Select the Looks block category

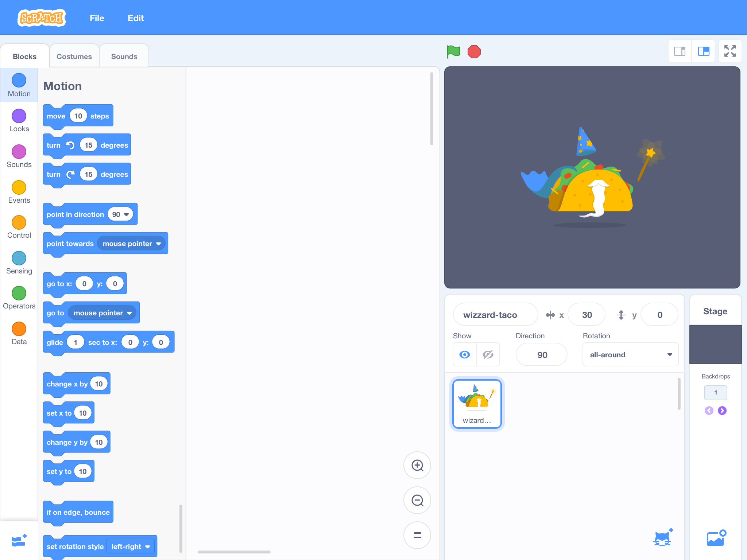19,120
